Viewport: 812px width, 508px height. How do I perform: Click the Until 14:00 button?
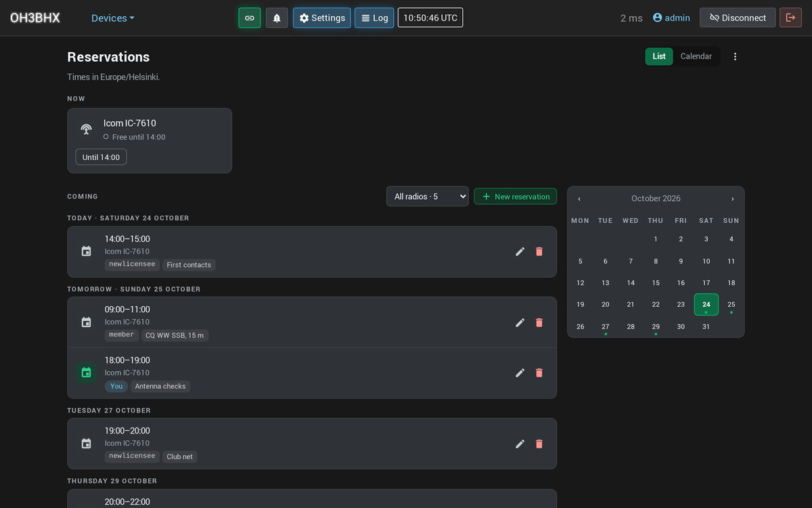pos(101,157)
